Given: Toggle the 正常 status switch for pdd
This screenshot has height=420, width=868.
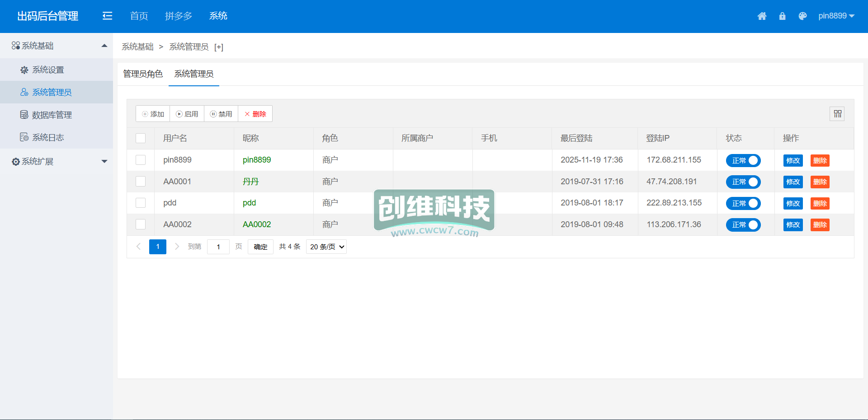Looking at the screenshot, I should (x=743, y=204).
